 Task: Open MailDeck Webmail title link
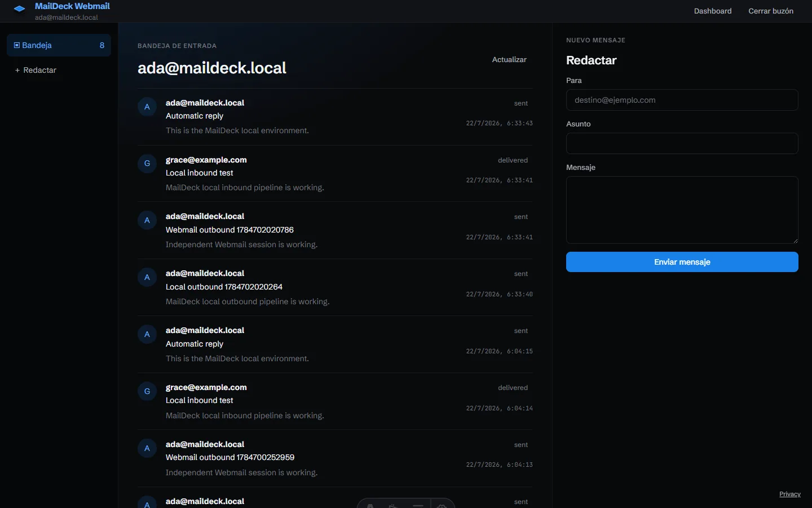(x=72, y=6)
